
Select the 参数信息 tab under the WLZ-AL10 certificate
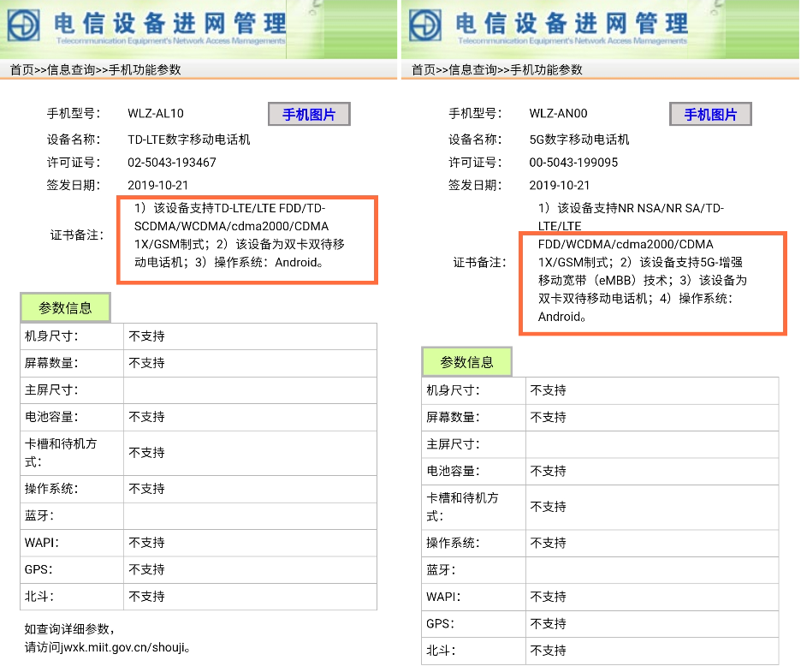(x=65, y=307)
